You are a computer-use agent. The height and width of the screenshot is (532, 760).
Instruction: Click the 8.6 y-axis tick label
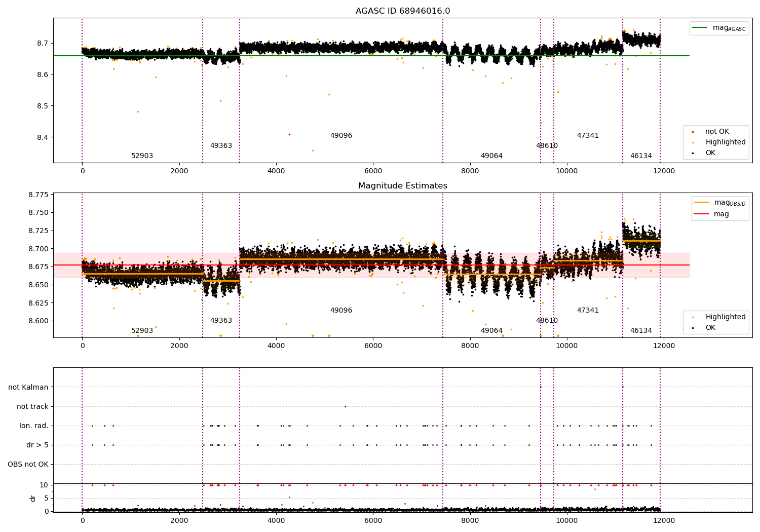(x=43, y=75)
